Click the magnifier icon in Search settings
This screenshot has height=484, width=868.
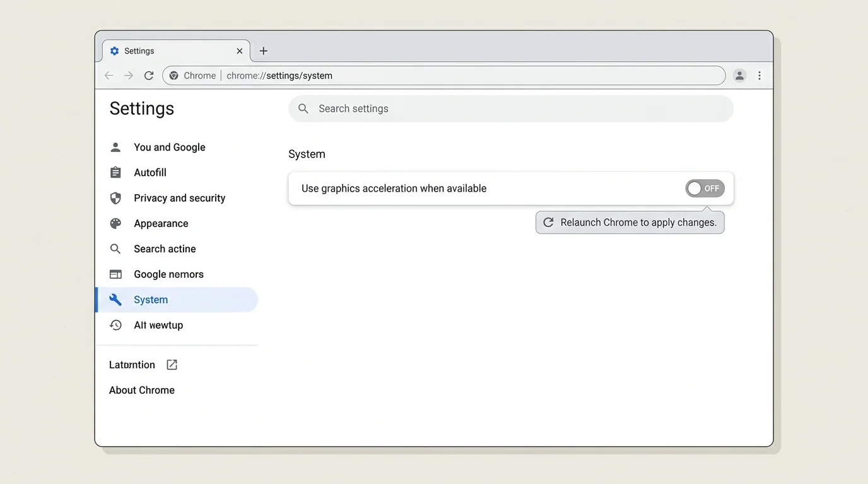[303, 109]
